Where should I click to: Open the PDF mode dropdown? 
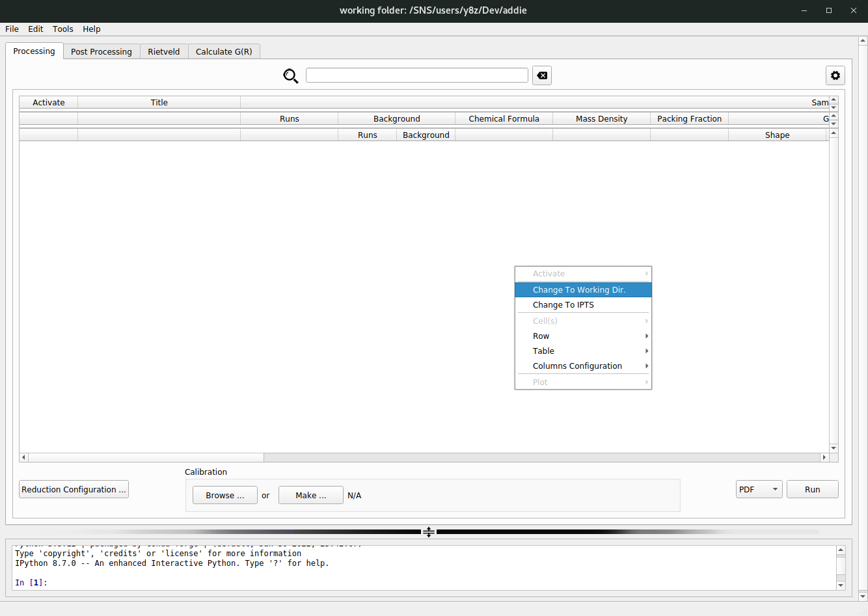pyautogui.click(x=759, y=490)
